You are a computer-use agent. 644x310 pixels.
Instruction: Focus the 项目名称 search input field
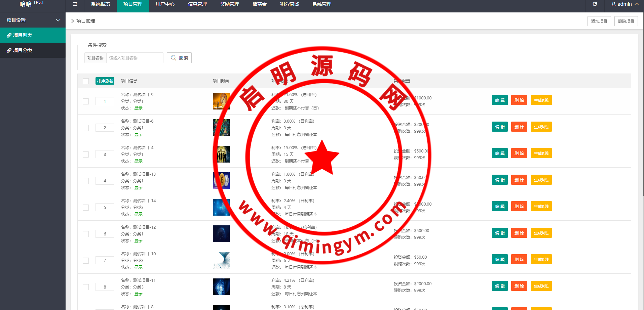click(x=135, y=58)
